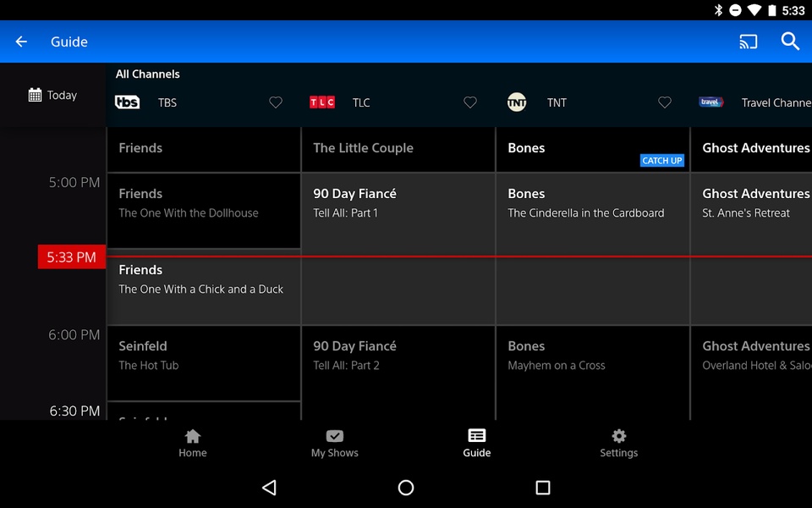The image size is (812, 508).
Task: Click the Bluetooth status bar icon
Action: click(718, 10)
